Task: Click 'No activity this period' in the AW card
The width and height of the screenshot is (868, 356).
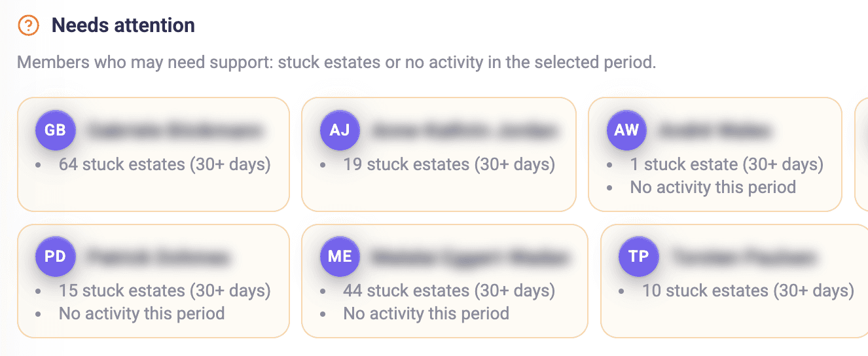Action: tap(712, 187)
